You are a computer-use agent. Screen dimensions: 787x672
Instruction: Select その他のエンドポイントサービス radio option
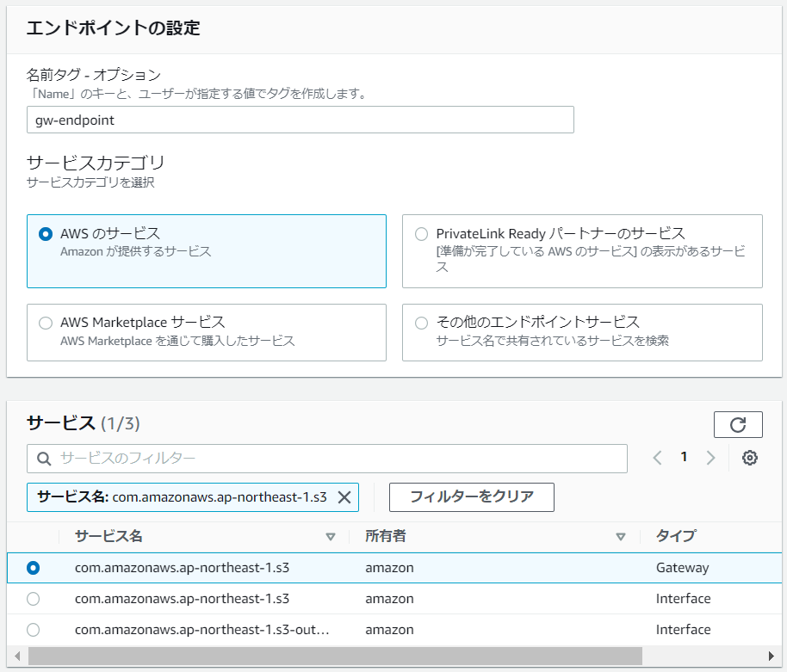tap(422, 323)
